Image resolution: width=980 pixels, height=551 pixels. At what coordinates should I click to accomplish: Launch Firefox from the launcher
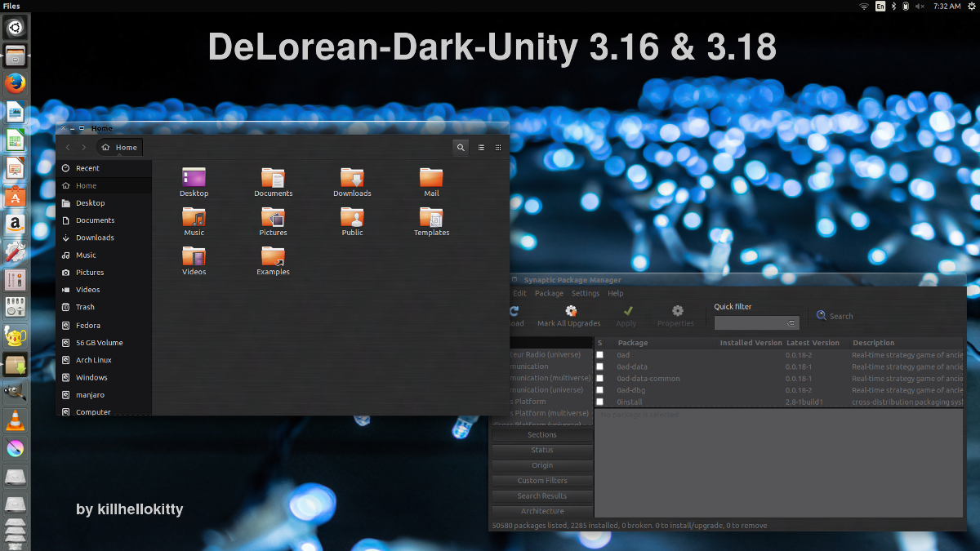tap(16, 84)
